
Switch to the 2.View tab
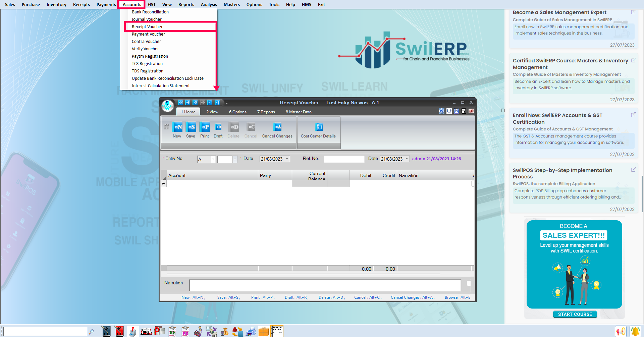(212, 112)
